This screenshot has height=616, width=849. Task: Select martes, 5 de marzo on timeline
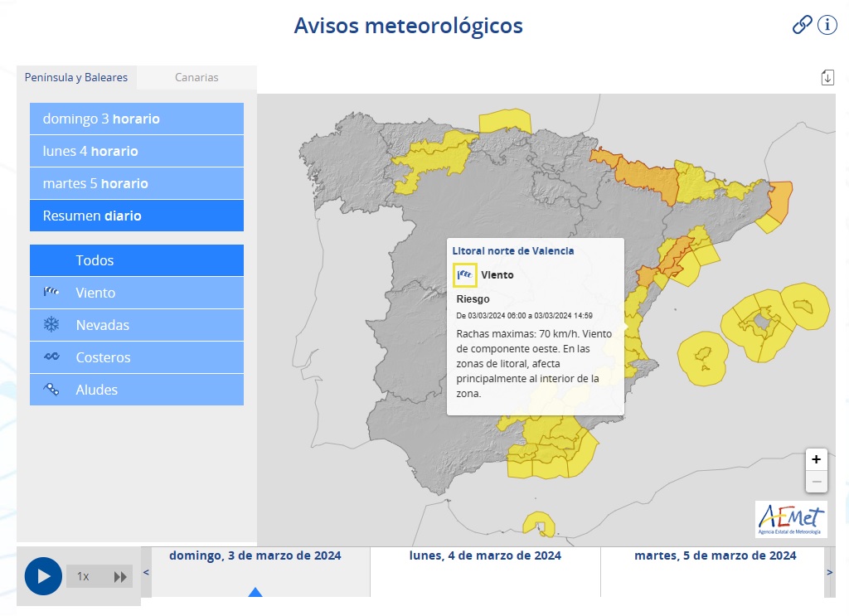pos(715,555)
